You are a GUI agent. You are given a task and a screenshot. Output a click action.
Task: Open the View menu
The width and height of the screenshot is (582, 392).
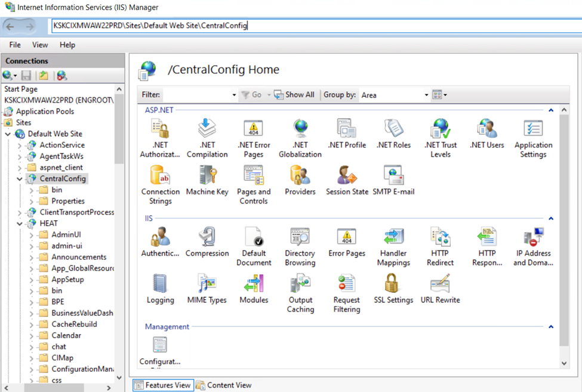click(40, 45)
